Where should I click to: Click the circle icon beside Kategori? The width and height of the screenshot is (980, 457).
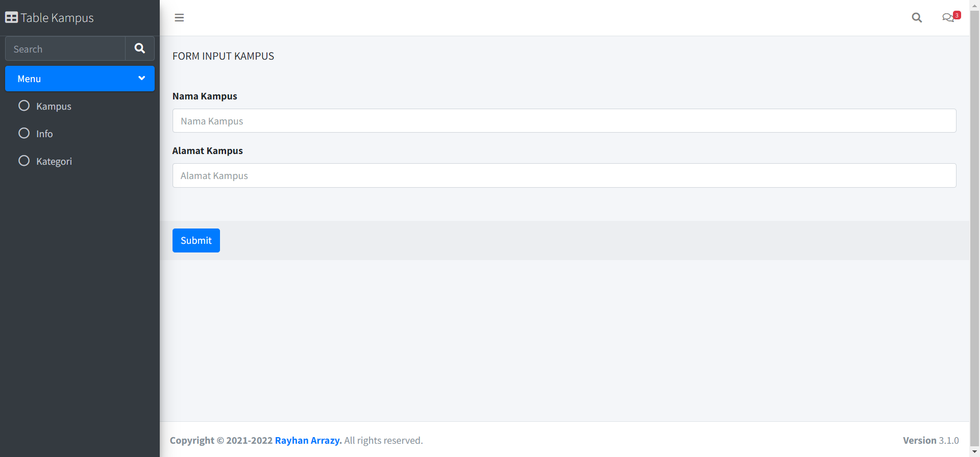[x=24, y=161]
